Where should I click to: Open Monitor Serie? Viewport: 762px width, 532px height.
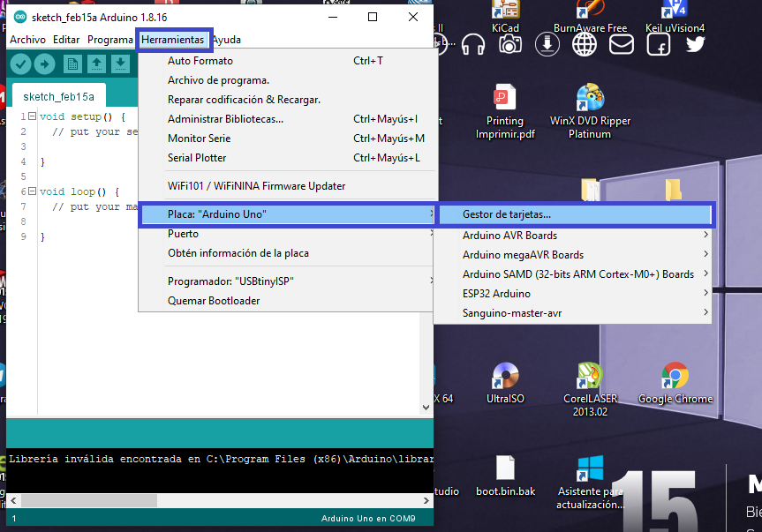point(288,139)
